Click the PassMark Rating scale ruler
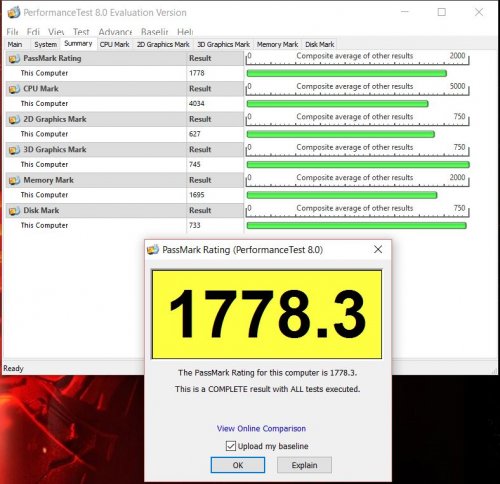 coord(358,58)
